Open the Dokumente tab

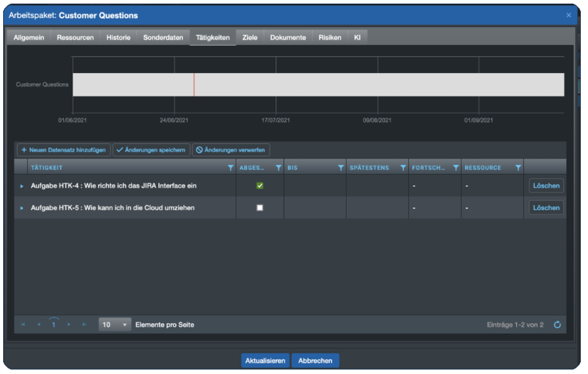pos(288,38)
